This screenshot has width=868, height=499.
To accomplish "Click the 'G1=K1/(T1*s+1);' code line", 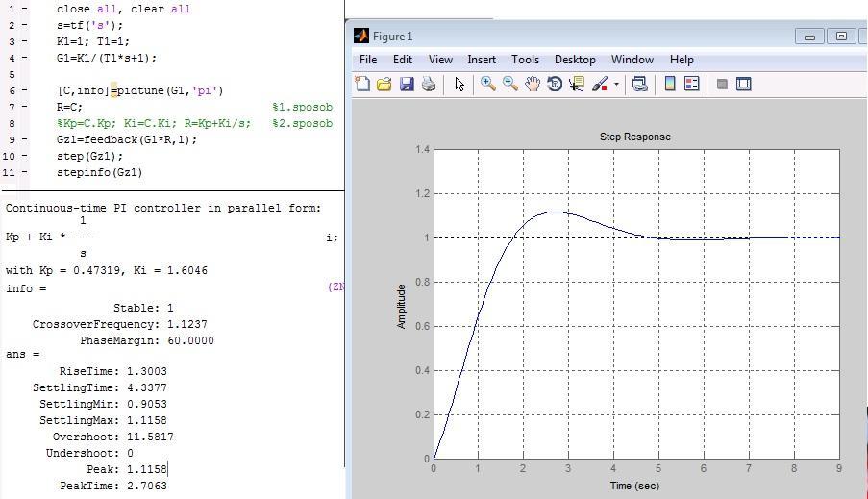I will pos(107,58).
